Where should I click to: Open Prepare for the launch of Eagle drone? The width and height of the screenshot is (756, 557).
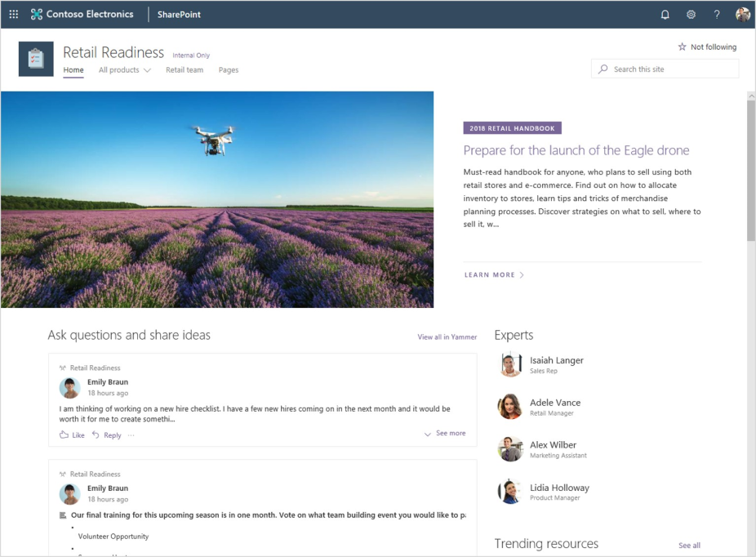click(576, 150)
